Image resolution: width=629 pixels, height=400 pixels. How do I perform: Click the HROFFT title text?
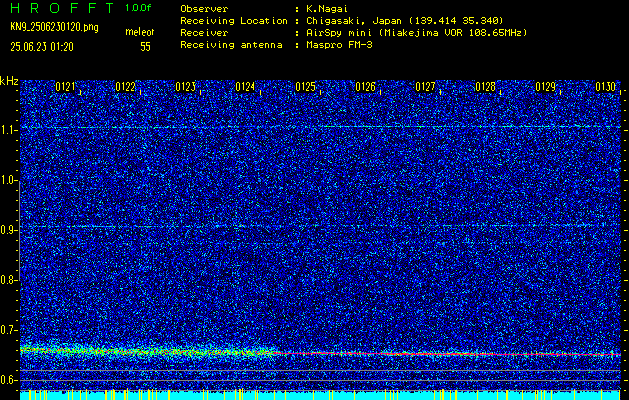pos(62,8)
